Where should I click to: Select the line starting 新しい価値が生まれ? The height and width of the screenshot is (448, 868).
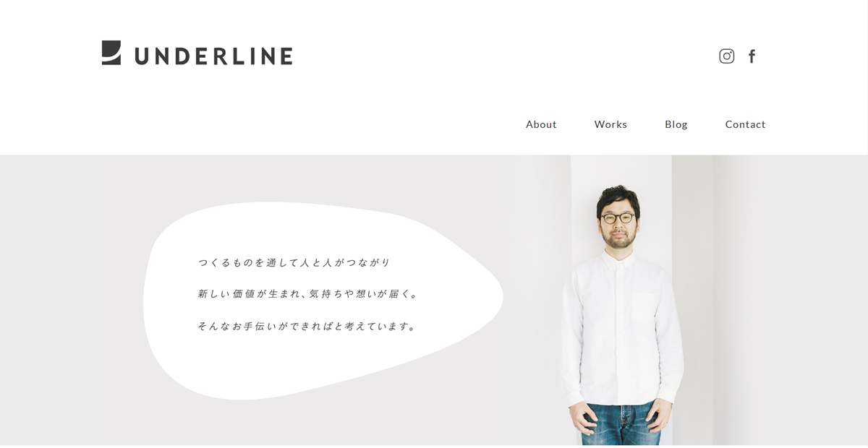coord(308,294)
